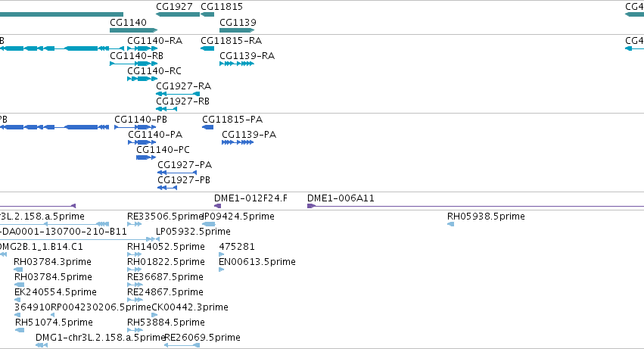Open transcript CG1140-RB details
This screenshot has width=644, height=349.
[x=137, y=55]
